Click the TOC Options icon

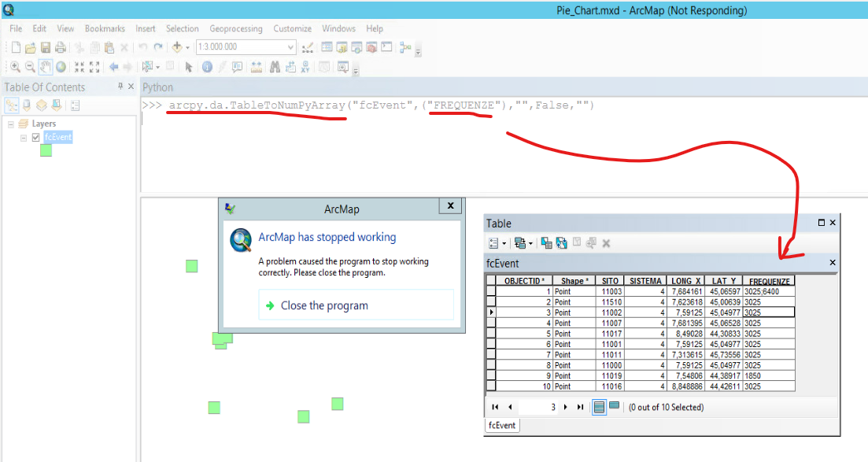click(76, 105)
